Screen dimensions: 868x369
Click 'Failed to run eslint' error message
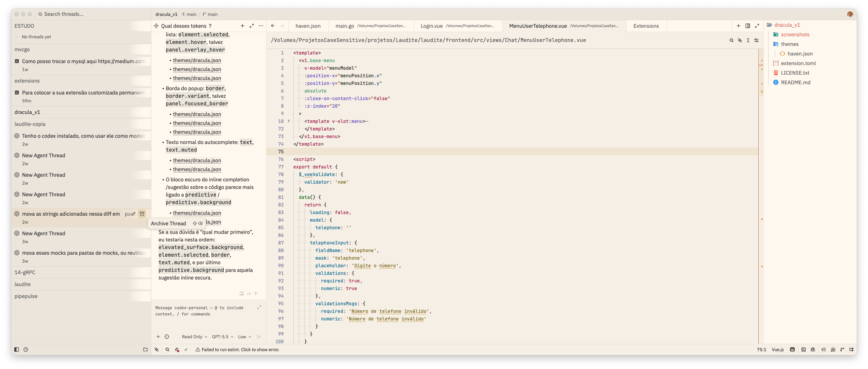(x=237, y=350)
